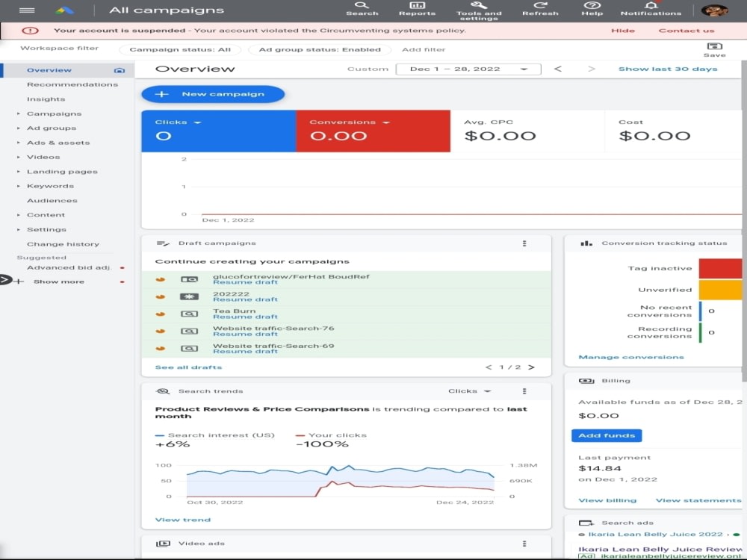Open the hamburger main menu
The width and height of the screenshot is (747, 560).
(27, 10)
